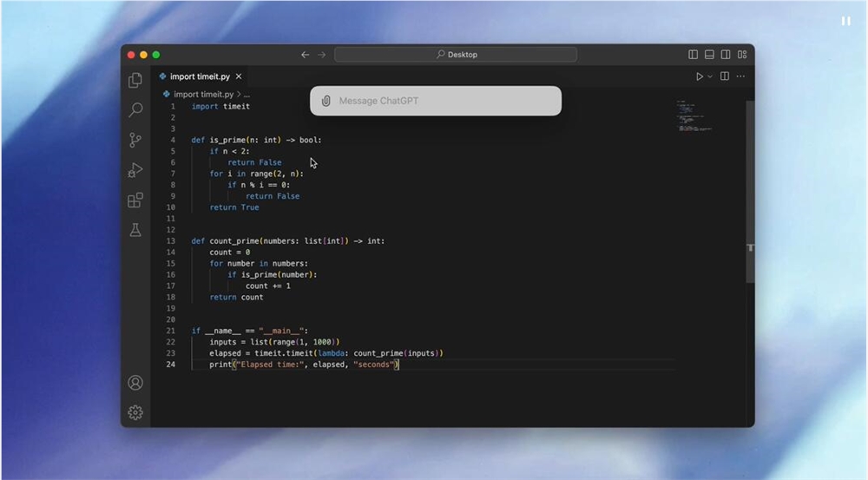Open the Testing flask view
The height and width of the screenshot is (480, 868).
coord(135,230)
